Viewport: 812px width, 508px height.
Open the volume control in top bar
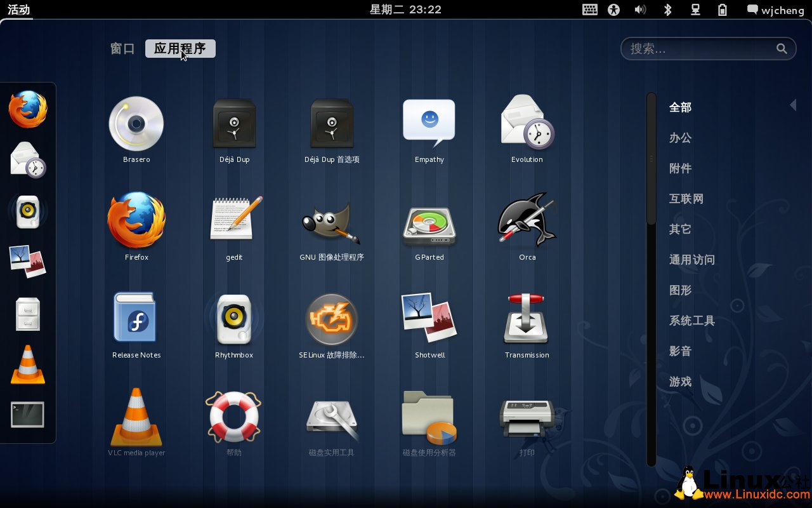click(x=640, y=10)
